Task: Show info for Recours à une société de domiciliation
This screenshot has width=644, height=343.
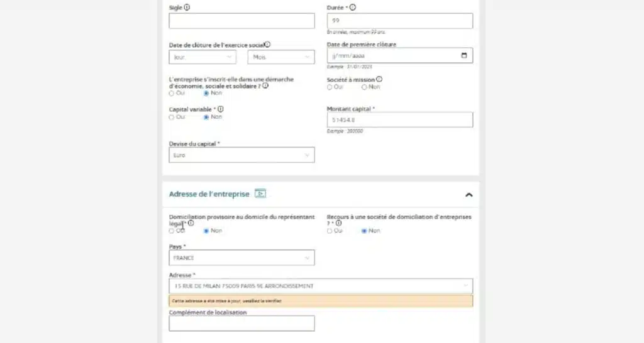Action: click(x=338, y=223)
